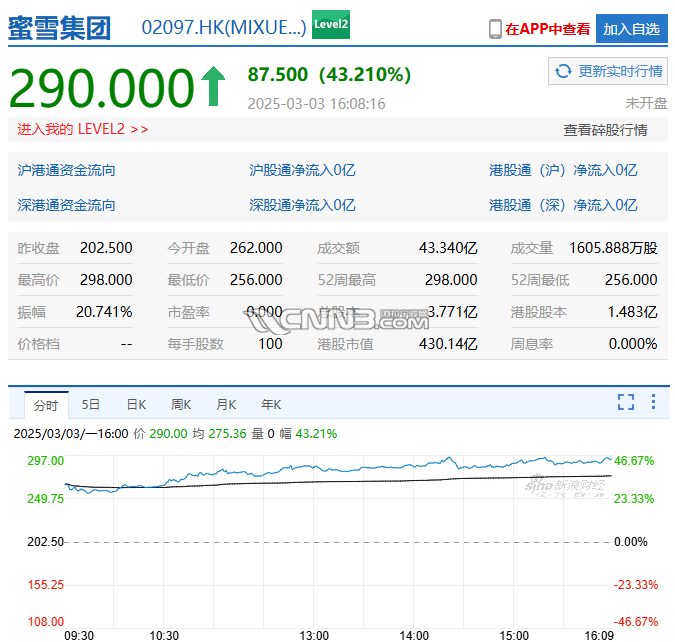Click 52周最高 value 298.000
Image resolution: width=675 pixels, height=642 pixels.
[451, 280]
